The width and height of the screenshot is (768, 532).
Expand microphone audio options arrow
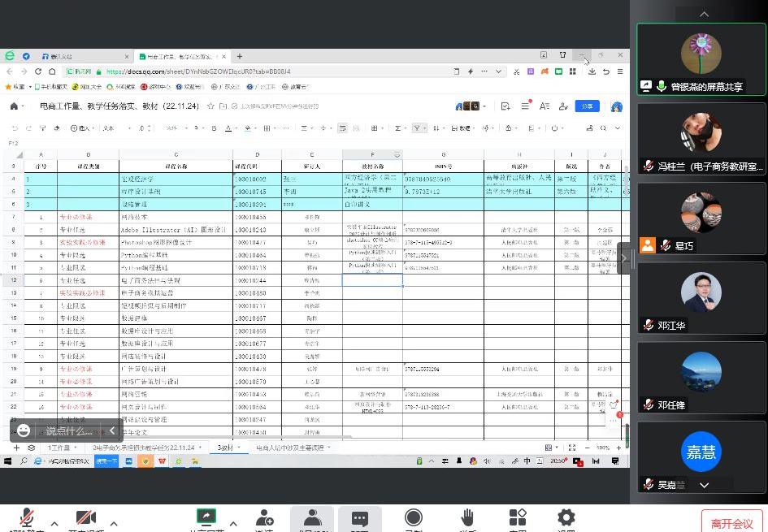tap(54, 524)
